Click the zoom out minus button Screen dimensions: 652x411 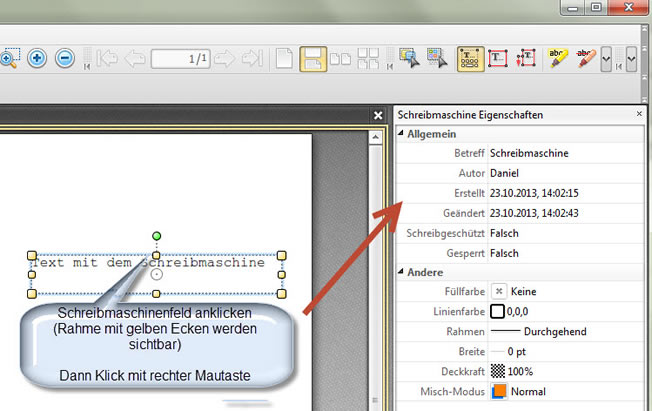point(65,58)
